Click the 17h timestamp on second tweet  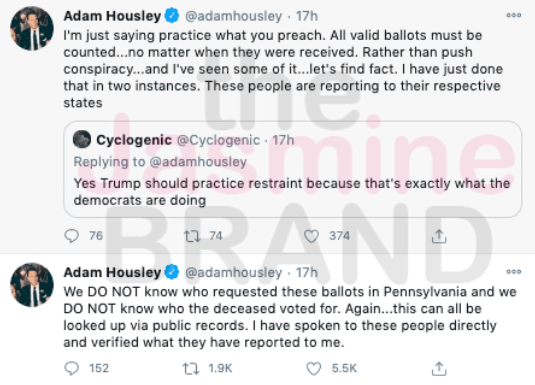(x=307, y=272)
